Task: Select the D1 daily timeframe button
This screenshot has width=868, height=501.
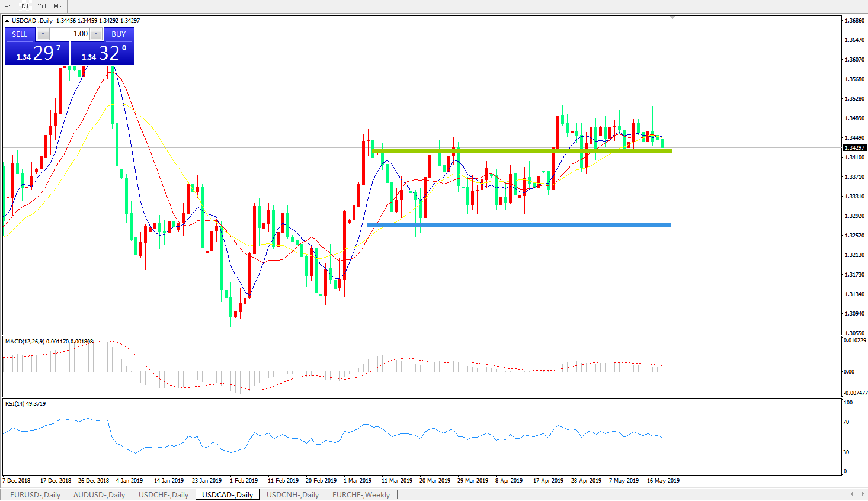Action: coord(25,6)
